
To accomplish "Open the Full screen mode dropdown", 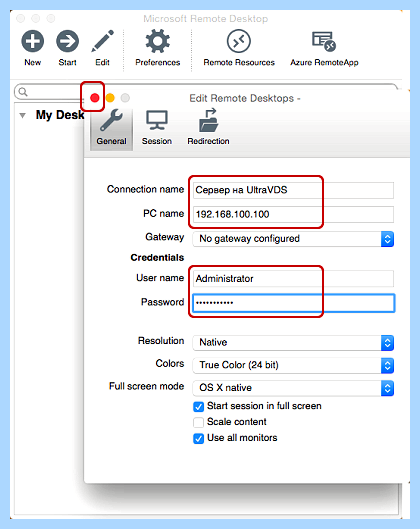I will click(293, 388).
